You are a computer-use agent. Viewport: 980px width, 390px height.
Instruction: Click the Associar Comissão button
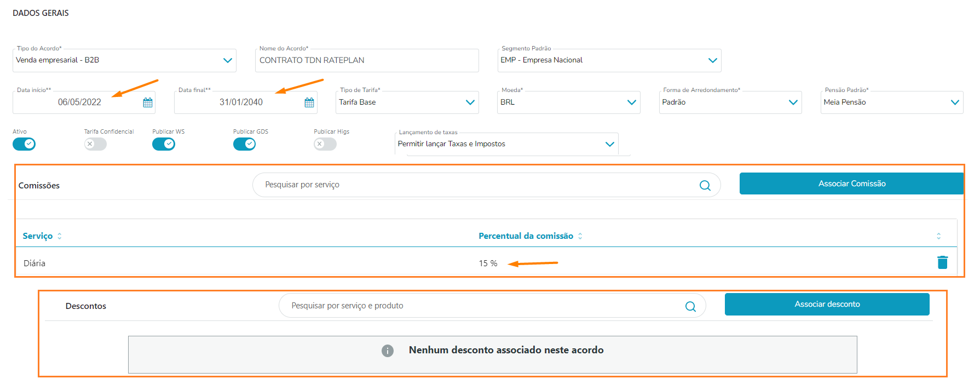pos(851,183)
